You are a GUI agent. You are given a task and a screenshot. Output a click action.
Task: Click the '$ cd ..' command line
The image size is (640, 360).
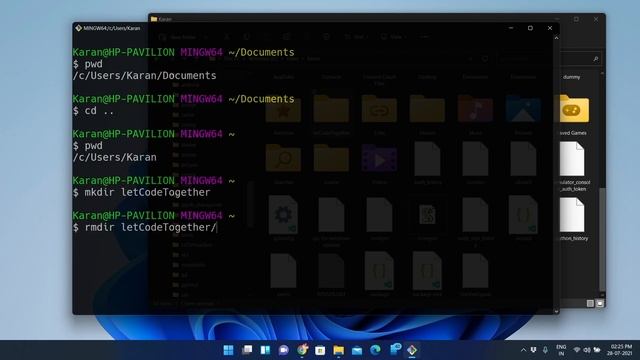(x=93, y=111)
